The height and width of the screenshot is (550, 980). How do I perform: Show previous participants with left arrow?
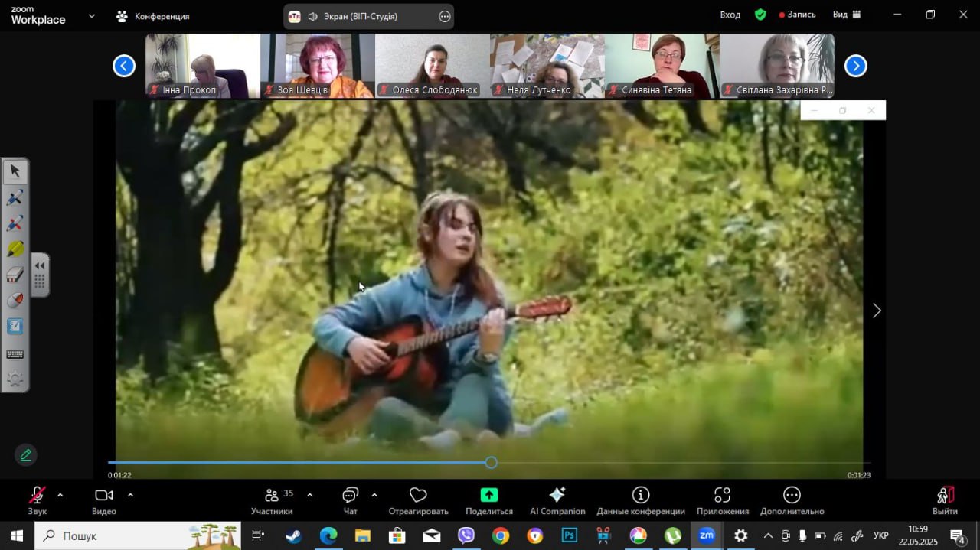click(x=124, y=66)
